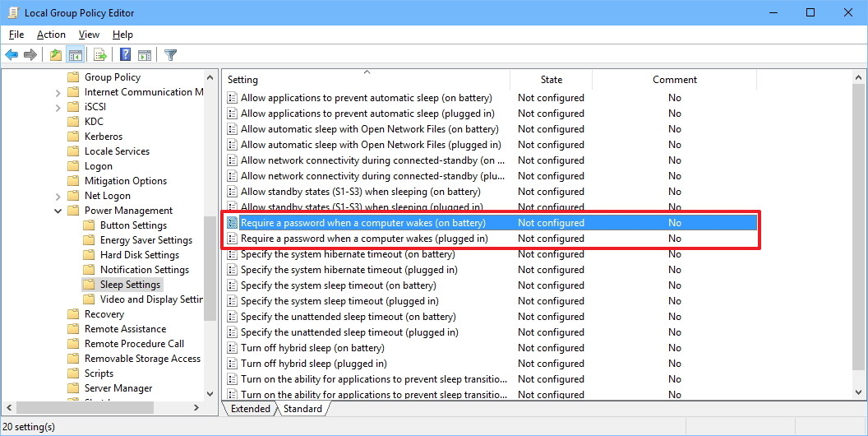Expand the Net Logon tree node
The height and width of the screenshot is (436, 868).
[x=58, y=196]
